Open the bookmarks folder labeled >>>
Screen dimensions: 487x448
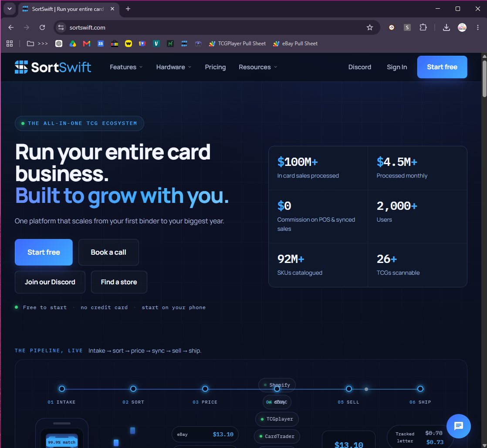[37, 44]
